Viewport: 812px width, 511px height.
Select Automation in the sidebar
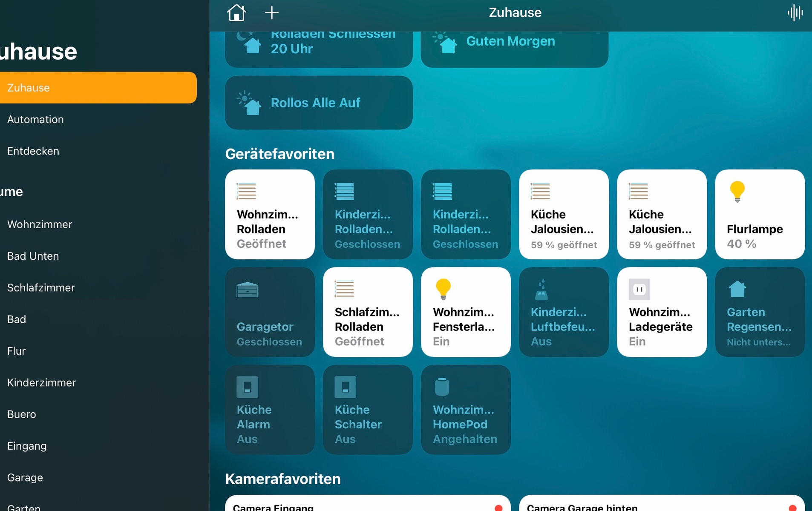pos(35,120)
